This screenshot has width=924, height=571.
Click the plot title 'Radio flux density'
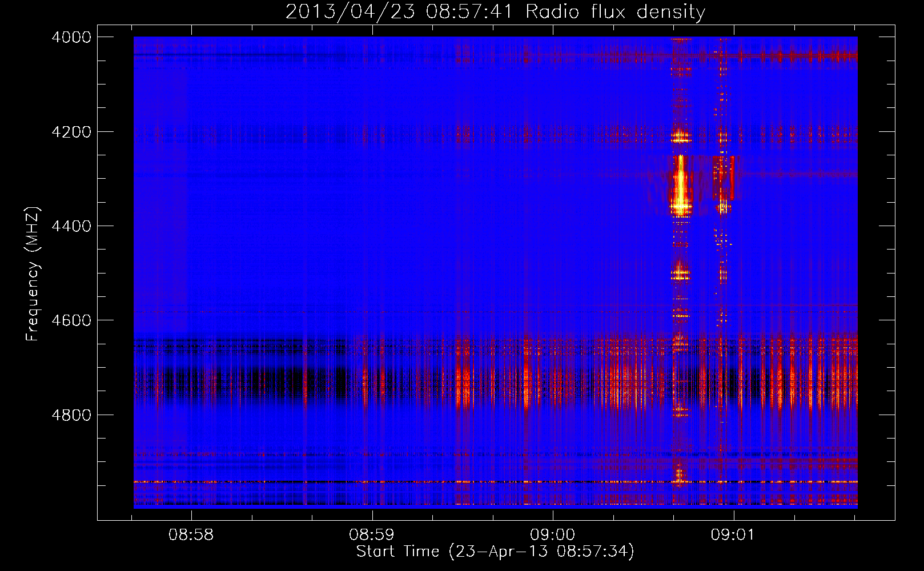coord(615,11)
